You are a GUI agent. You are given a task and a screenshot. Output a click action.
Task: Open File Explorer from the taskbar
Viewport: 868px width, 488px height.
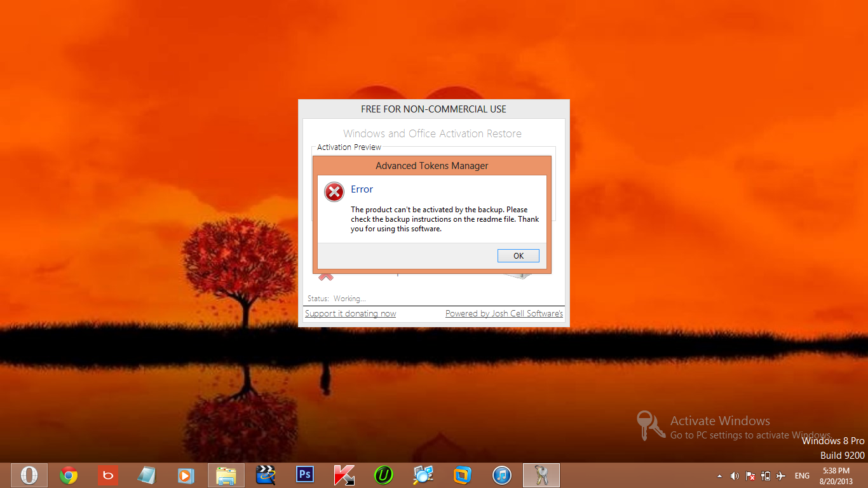(x=226, y=475)
